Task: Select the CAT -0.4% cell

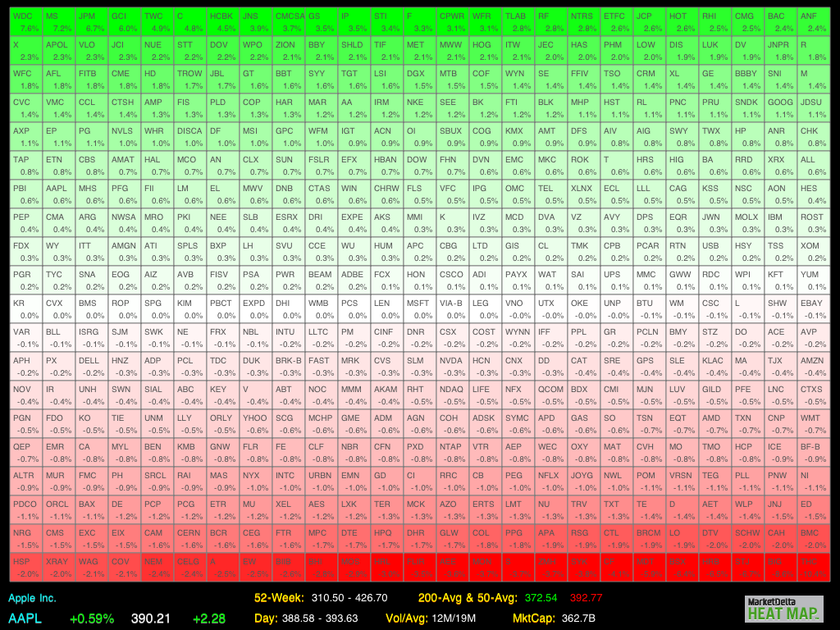Action: 583,367
